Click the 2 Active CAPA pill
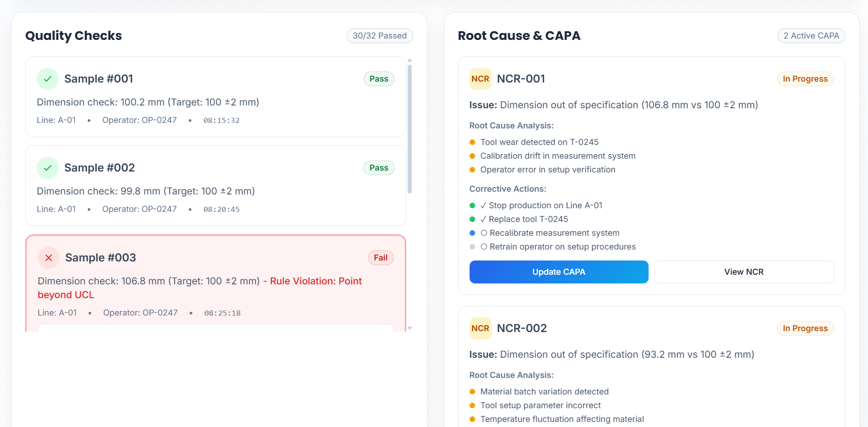Image resolution: width=868 pixels, height=427 pixels. pyautogui.click(x=811, y=36)
